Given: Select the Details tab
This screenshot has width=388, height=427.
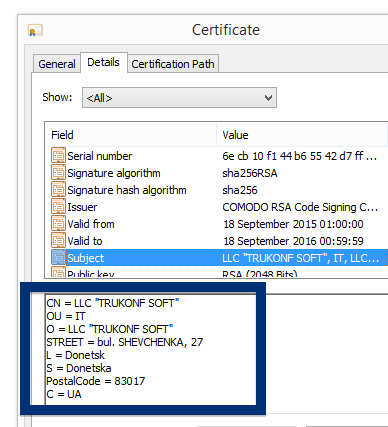Looking at the screenshot, I should 103,62.
